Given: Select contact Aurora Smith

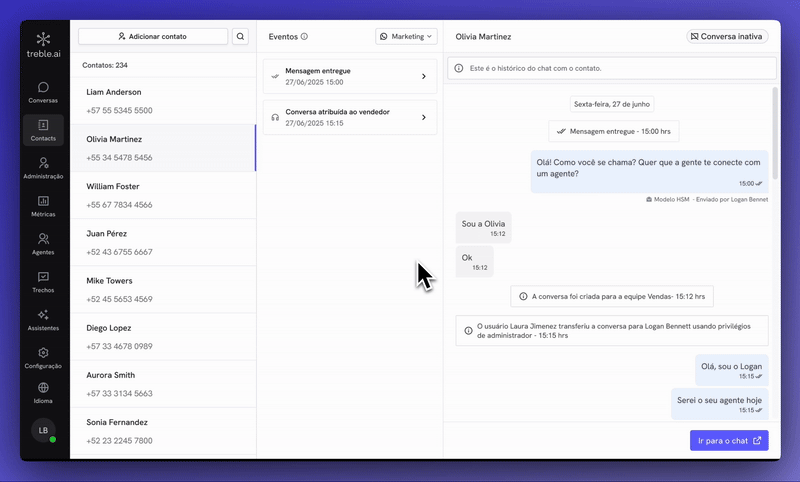Looking at the screenshot, I should [x=163, y=384].
